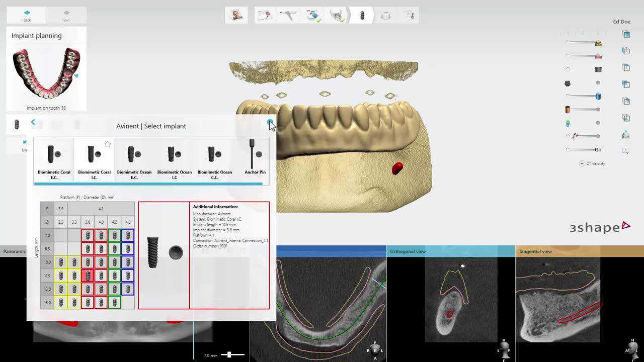Select the final approval workflow step
This screenshot has width=644, height=362.
click(409, 15)
